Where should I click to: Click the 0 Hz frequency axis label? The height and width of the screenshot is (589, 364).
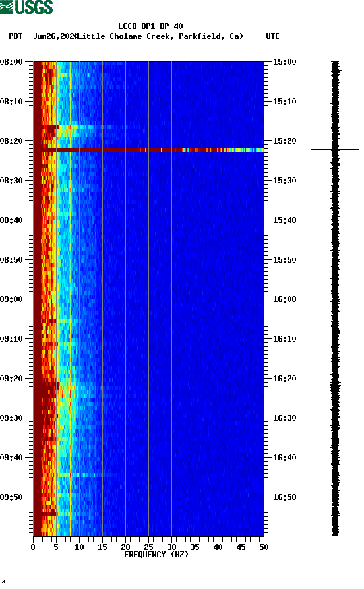(x=33, y=547)
